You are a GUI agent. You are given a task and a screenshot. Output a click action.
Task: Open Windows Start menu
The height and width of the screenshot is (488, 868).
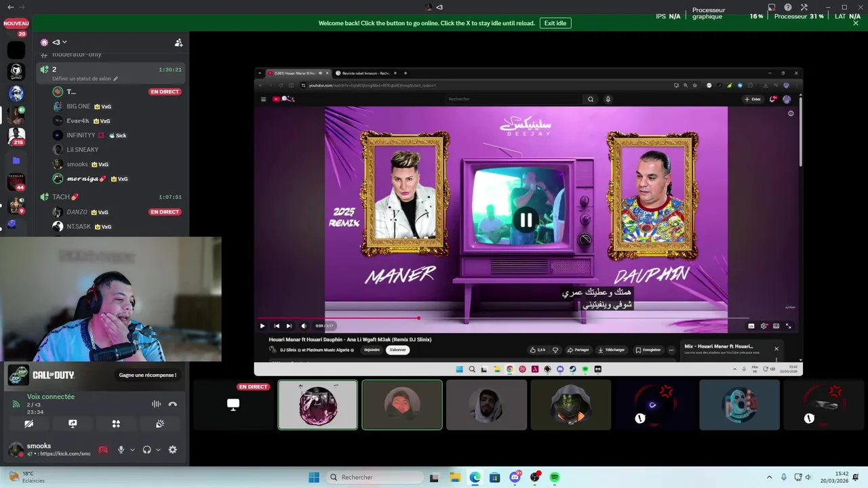coord(314,477)
